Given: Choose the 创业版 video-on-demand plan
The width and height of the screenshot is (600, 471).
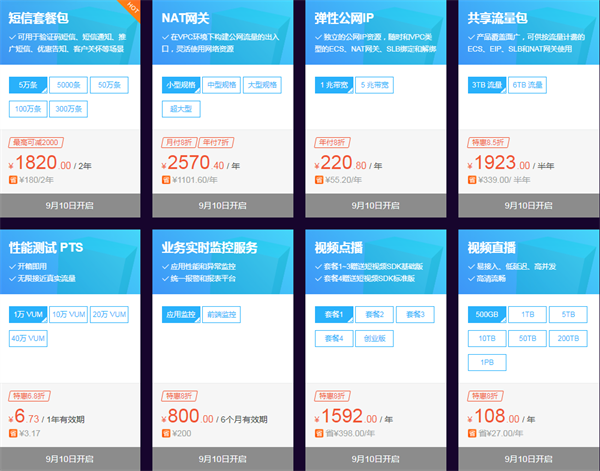Looking at the screenshot, I should point(375,338).
